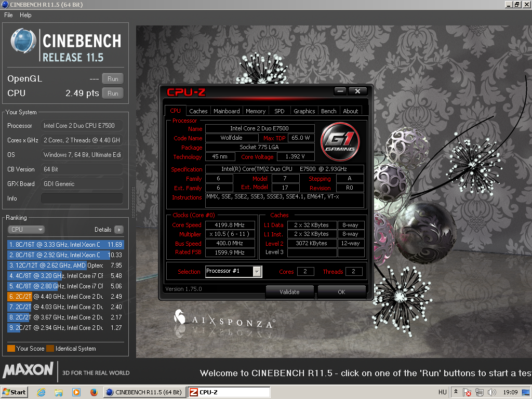532x399 pixels.
Task: Click the Multiplier value x 10.5
Action: click(230, 234)
